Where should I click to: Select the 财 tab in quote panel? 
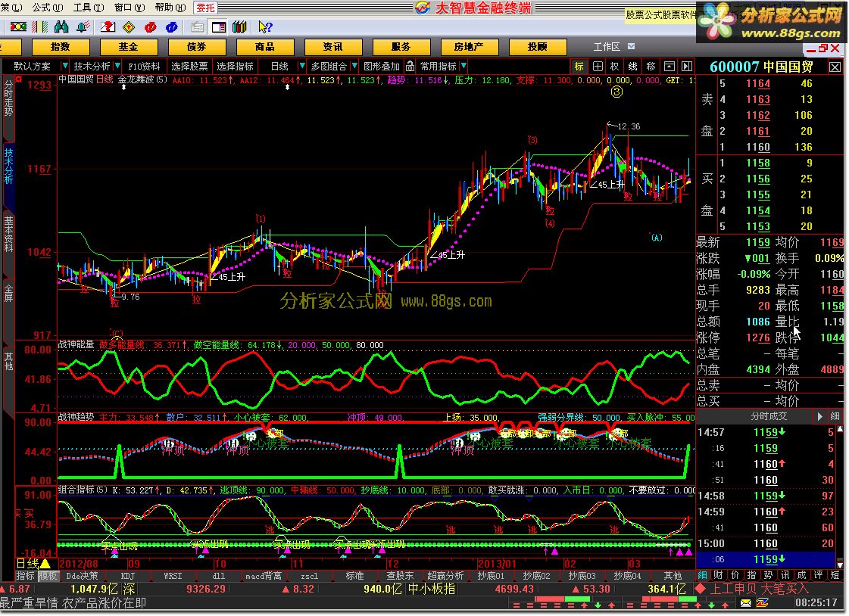(718, 574)
